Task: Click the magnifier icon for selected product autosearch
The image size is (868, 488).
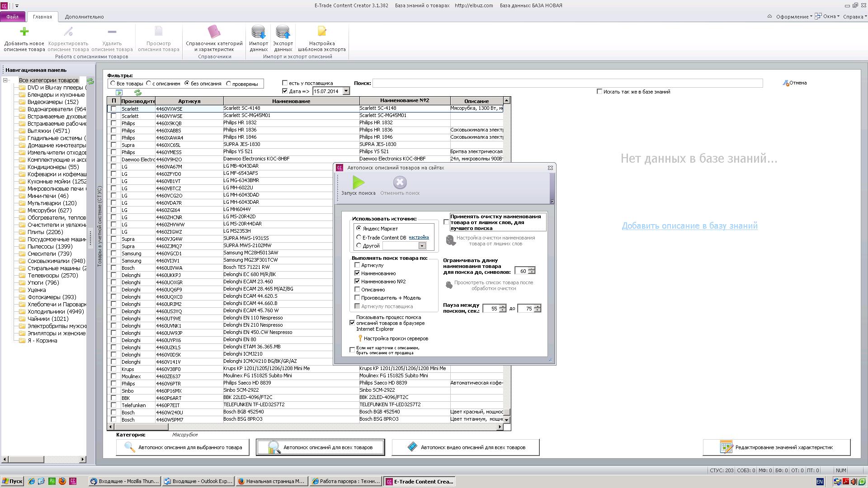Action: point(130,447)
